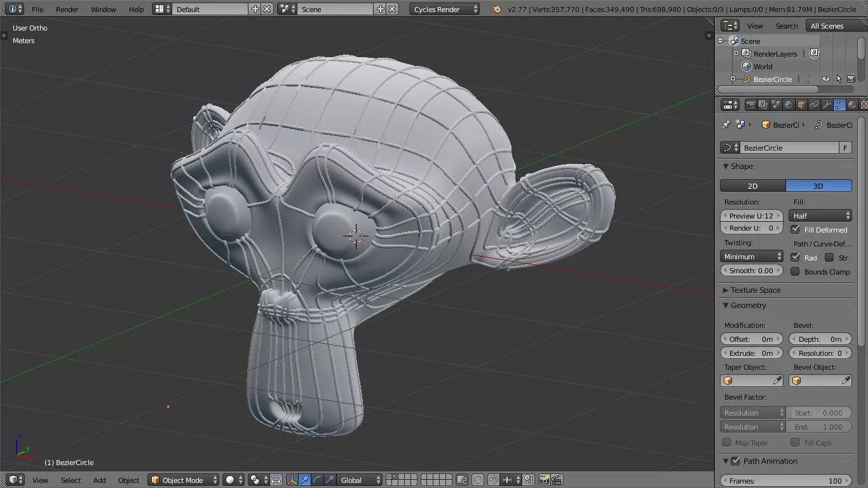This screenshot has height=488, width=868.
Task: Click the camera render icon for BezierCircle
Action: click(x=851, y=79)
